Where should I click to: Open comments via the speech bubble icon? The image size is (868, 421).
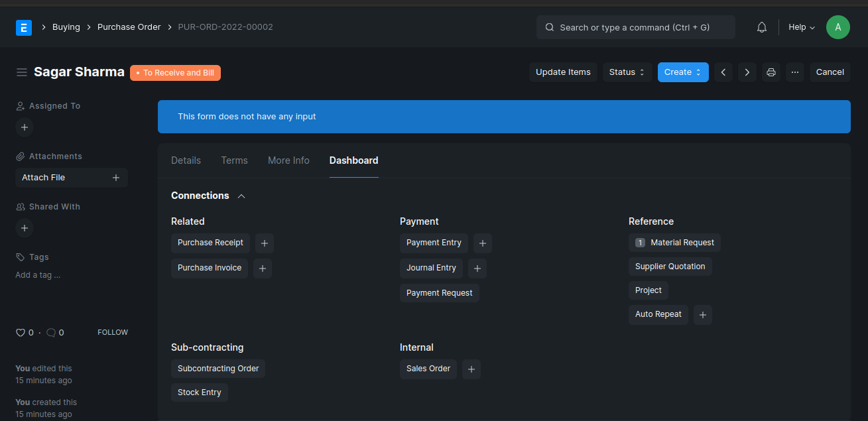51,332
